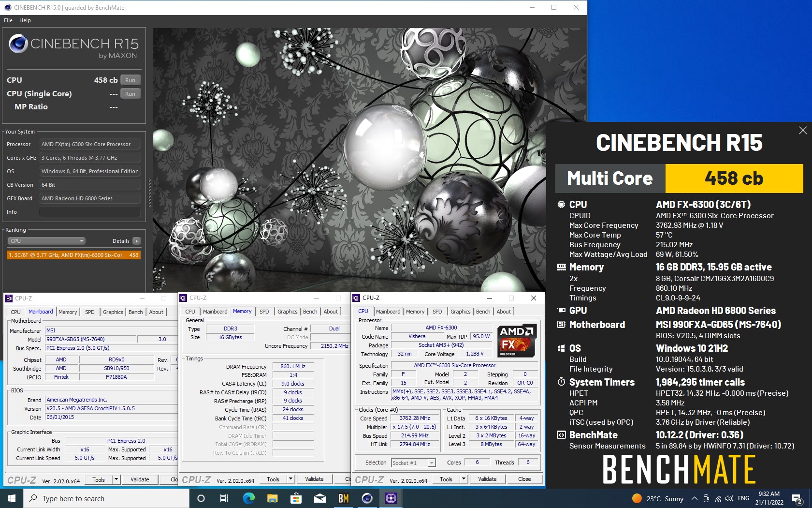Open Graphics tab in middle CPU-Z window
This screenshot has width=812, height=508.
click(x=288, y=312)
